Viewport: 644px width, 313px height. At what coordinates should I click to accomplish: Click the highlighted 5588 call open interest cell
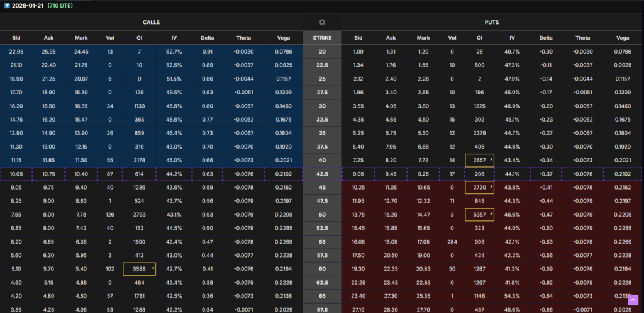point(139,270)
